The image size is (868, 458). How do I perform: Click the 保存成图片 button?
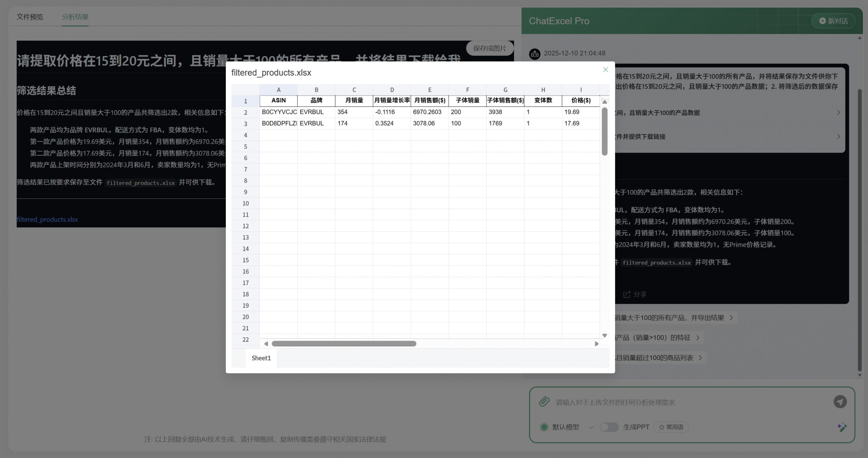click(489, 48)
